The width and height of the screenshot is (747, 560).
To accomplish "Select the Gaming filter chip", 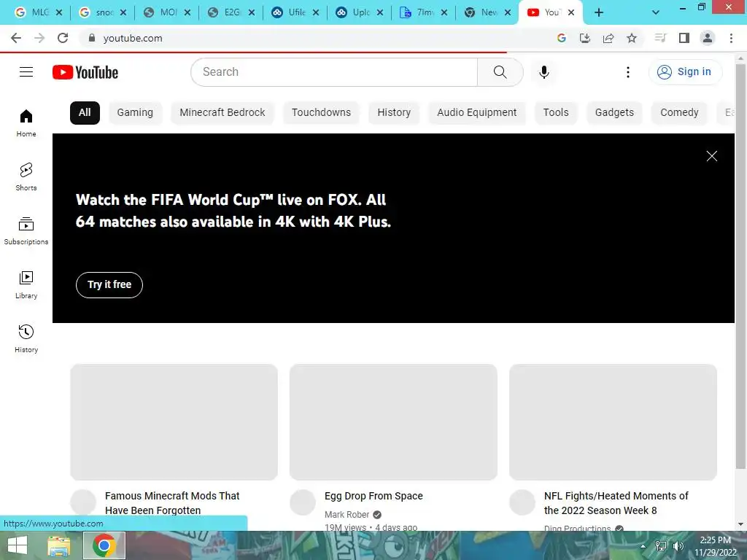I will tap(135, 113).
